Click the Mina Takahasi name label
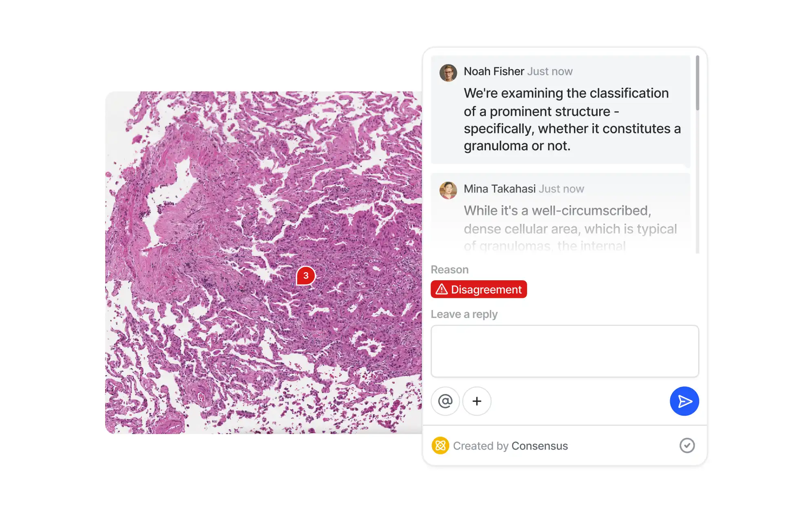Screen dimensions: 812x514 (500, 189)
